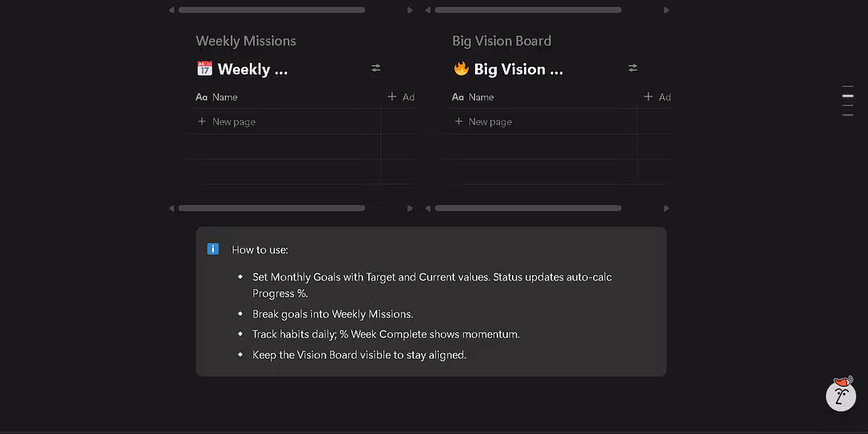Image resolution: width=868 pixels, height=434 pixels.
Task: Open the Notion AI assistant face button
Action: 841,395
